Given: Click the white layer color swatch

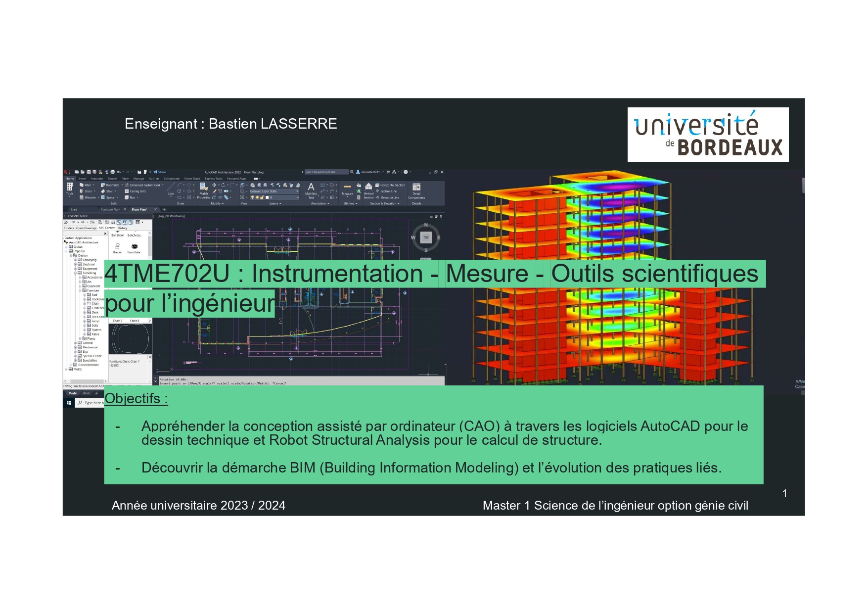Looking at the screenshot, I should coord(267,197).
